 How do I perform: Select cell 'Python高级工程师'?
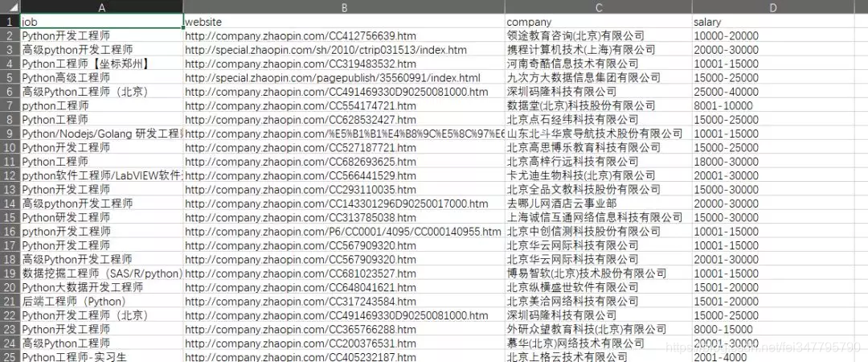point(101,77)
